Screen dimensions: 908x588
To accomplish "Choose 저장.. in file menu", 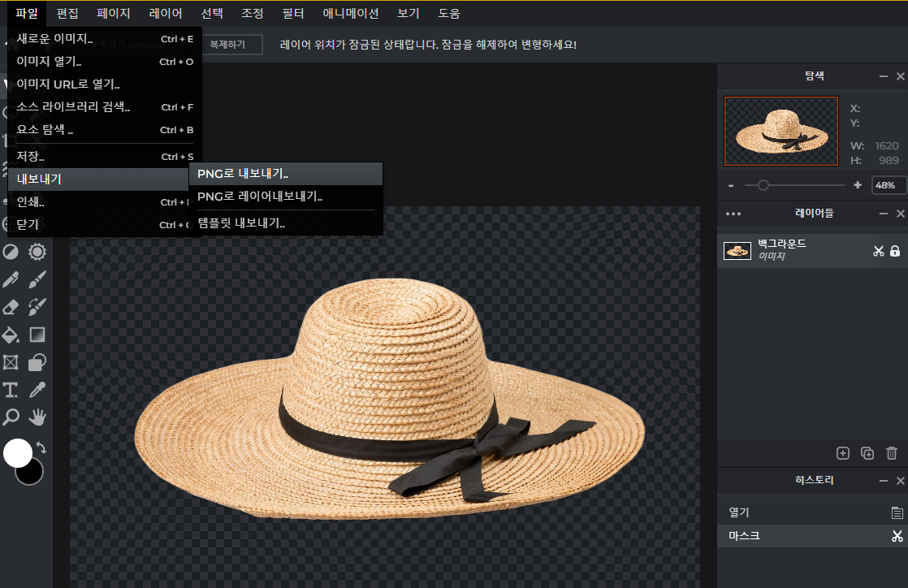I will tap(105, 157).
